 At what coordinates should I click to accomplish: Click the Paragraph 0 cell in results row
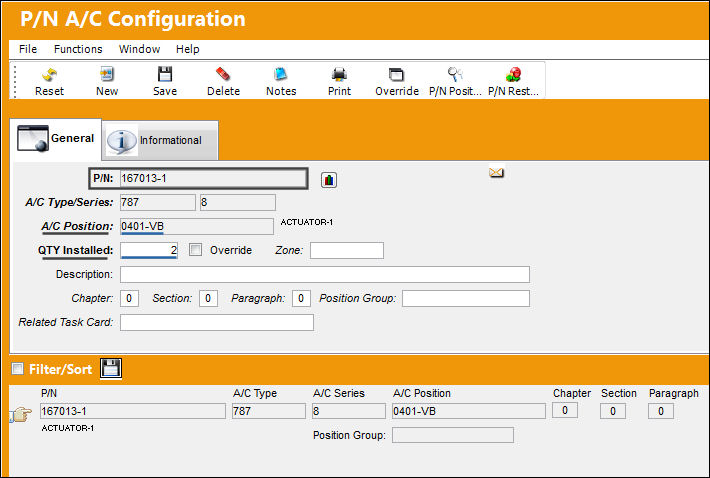(x=661, y=411)
